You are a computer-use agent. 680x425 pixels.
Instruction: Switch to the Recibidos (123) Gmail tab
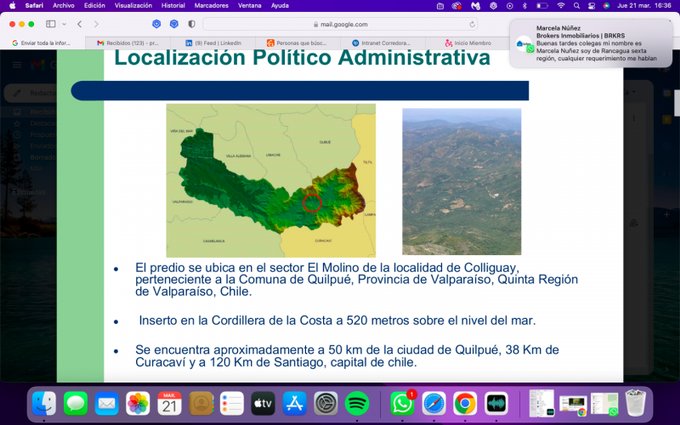pyautogui.click(x=128, y=43)
